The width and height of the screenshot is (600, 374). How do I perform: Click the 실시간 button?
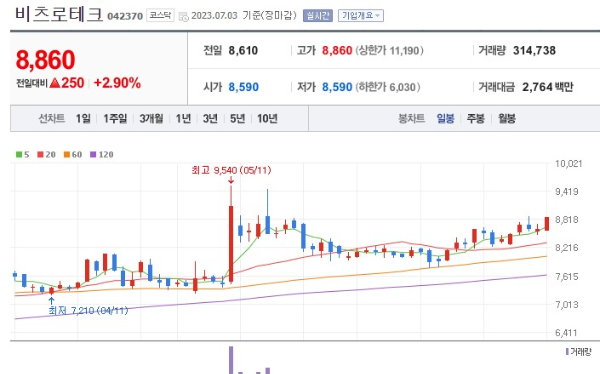click(318, 16)
